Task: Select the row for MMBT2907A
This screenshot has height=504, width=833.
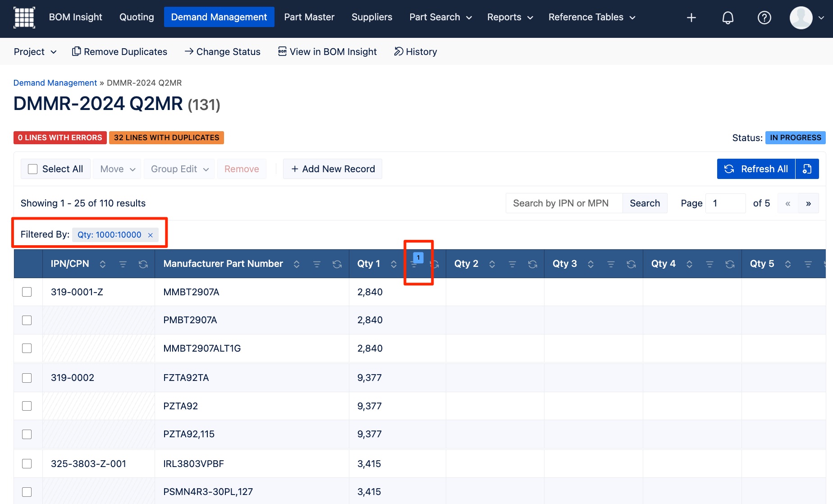Action: tap(27, 292)
